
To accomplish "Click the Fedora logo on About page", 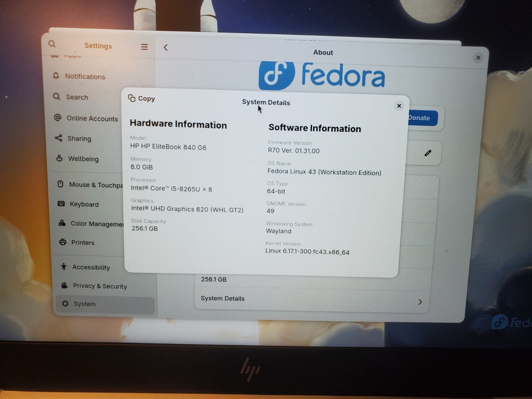I will (322, 75).
